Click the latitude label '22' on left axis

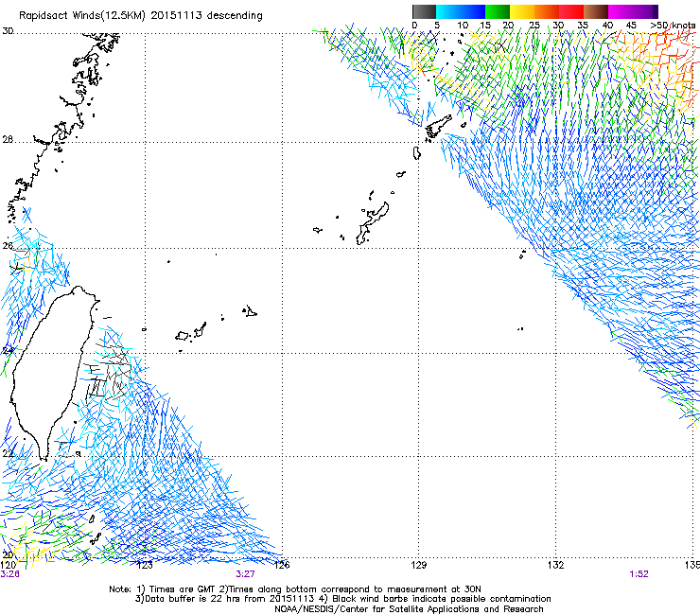click(8, 454)
